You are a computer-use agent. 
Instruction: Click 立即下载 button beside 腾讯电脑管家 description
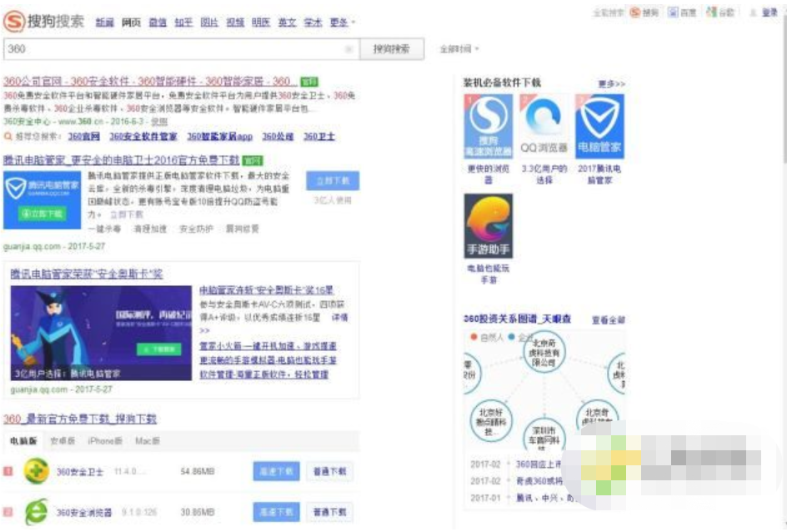pos(333,181)
